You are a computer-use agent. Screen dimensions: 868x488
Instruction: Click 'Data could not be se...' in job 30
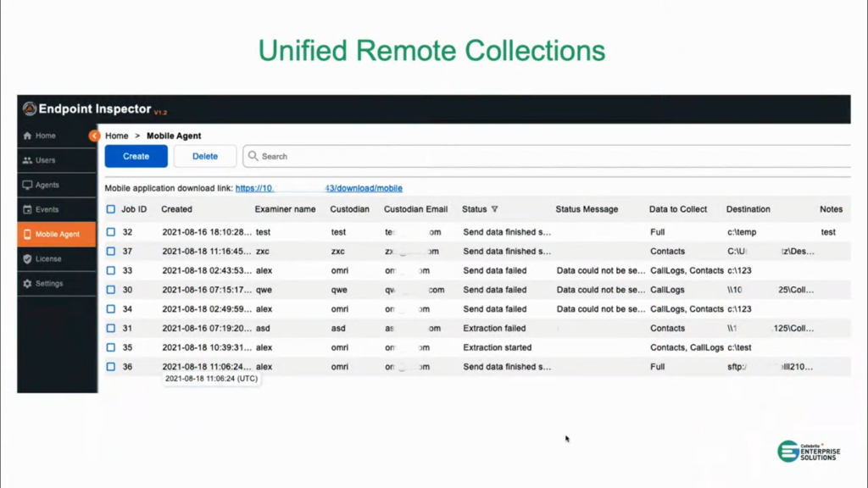click(601, 290)
